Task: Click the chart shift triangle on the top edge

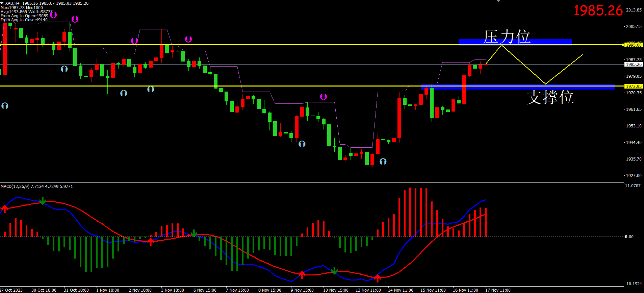Action: (x=498, y=1)
